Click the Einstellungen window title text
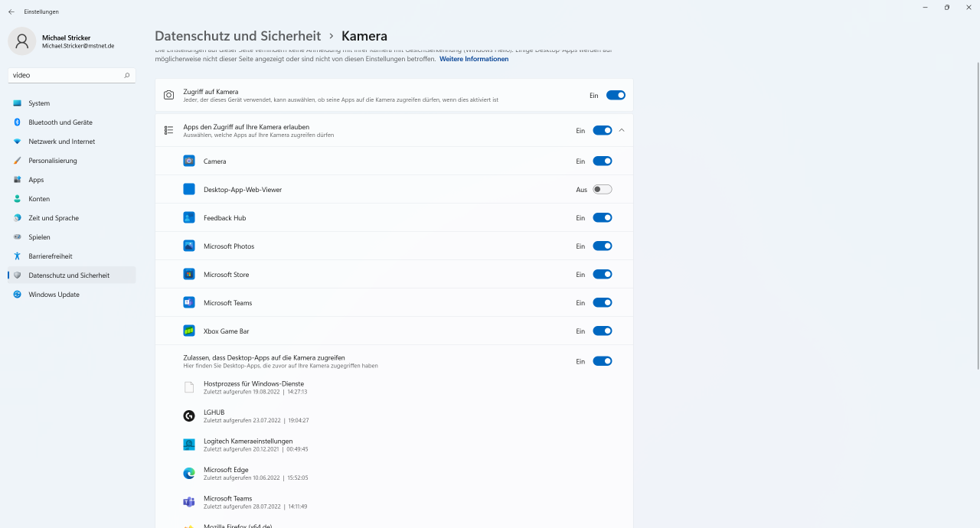 click(x=41, y=11)
